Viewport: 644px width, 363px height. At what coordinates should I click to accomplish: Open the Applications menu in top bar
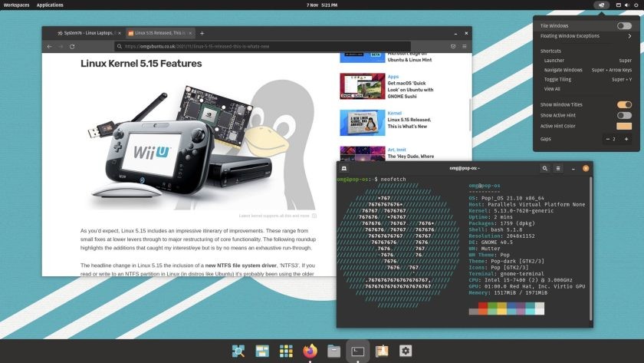click(50, 5)
